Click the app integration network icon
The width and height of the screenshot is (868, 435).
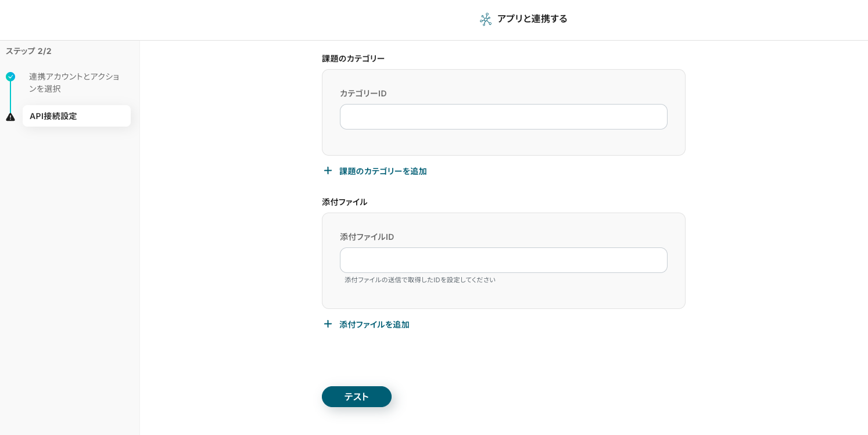click(486, 19)
